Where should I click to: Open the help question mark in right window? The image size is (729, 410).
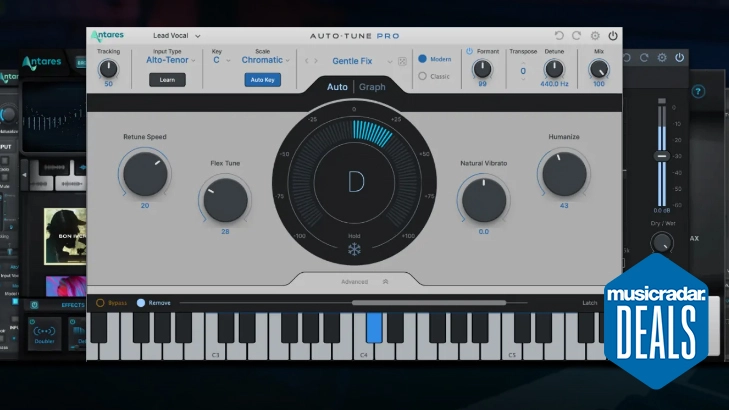[x=698, y=92]
